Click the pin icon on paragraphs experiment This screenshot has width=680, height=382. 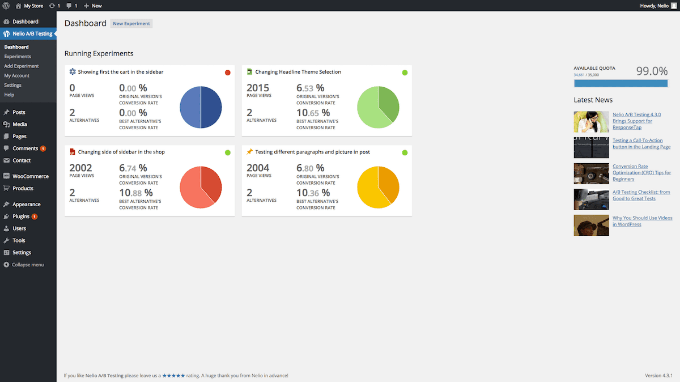(249, 152)
